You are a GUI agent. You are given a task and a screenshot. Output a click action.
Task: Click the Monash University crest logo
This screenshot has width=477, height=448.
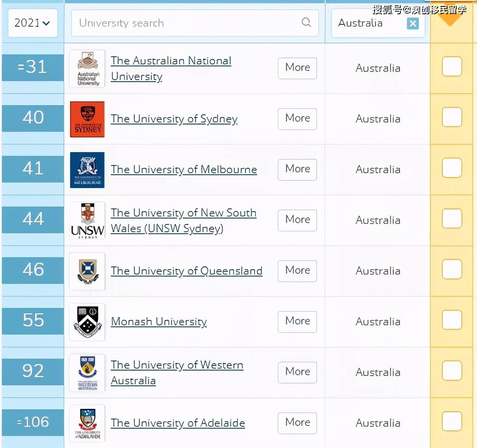click(87, 322)
